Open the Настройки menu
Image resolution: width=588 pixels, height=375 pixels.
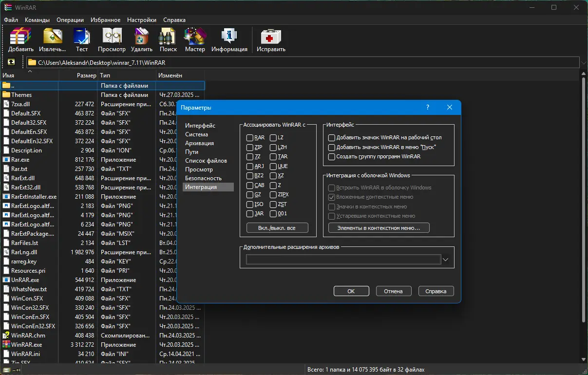141,20
